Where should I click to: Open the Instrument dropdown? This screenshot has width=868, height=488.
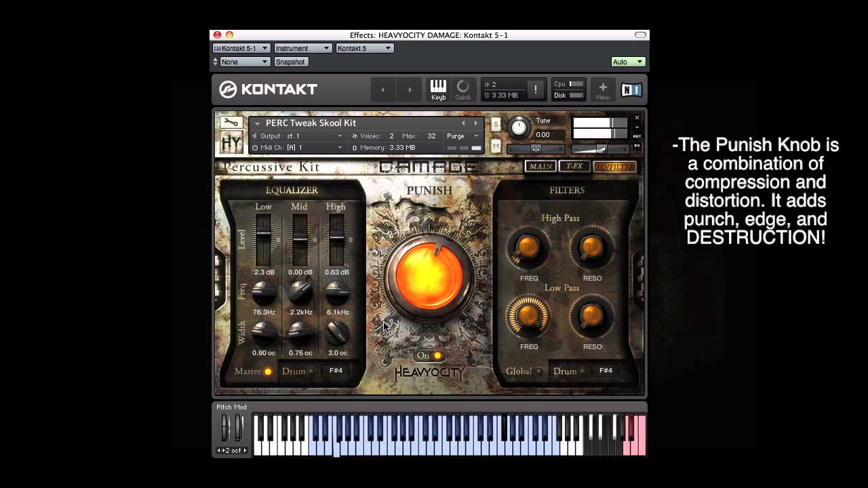pyautogui.click(x=302, y=48)
